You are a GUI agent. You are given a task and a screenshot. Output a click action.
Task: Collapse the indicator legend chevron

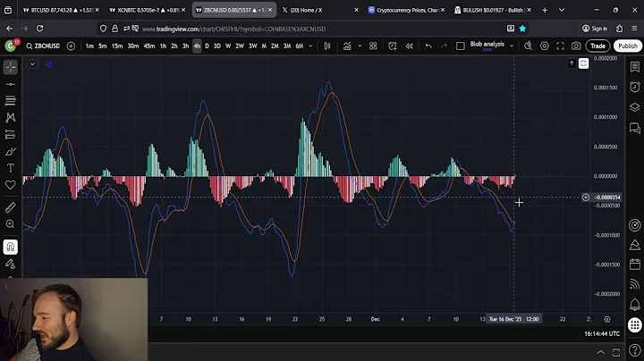(x=32, y=64)
